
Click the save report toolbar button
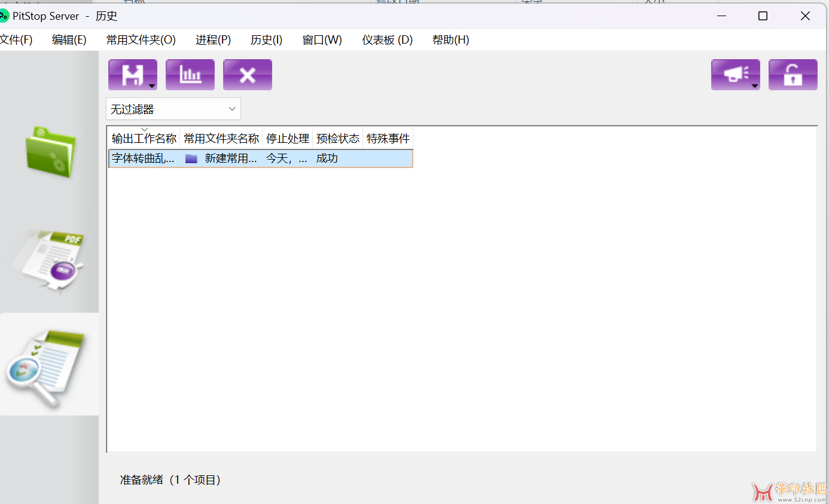pyautogui.click(x=129, y=75)
